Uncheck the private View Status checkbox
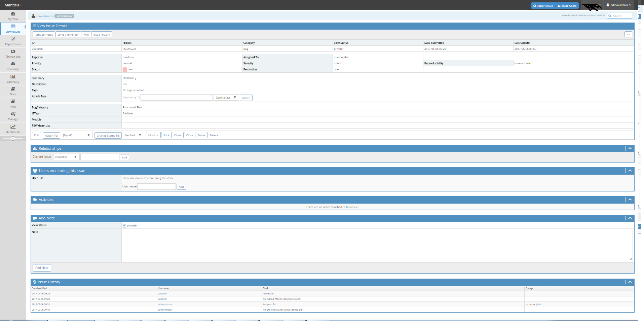This screenshot has height=321, width=644. pyautogui.click(x=124, y=226)
